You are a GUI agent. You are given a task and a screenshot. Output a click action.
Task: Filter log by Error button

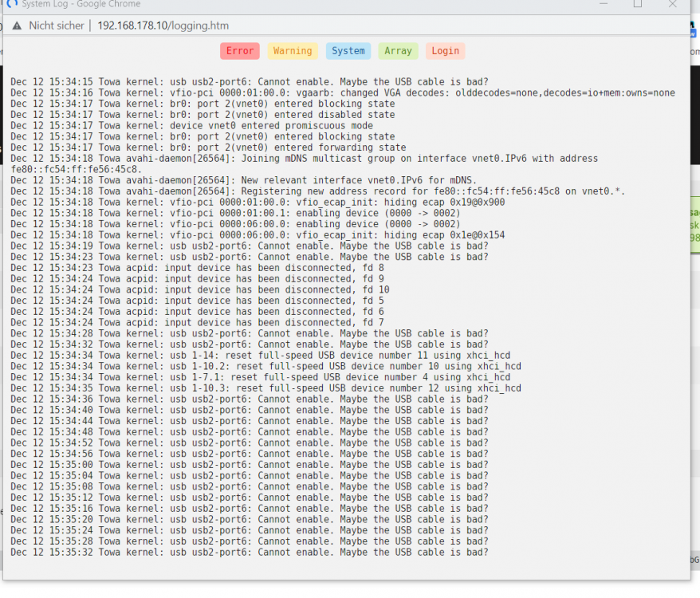[x=240, y=51]
